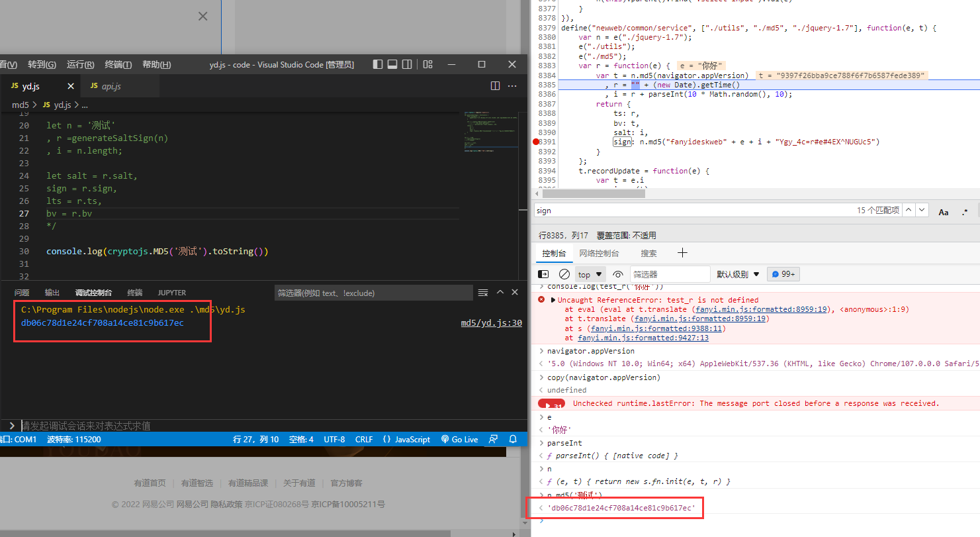Clear debug console list icon in VS Code panel

483,293
